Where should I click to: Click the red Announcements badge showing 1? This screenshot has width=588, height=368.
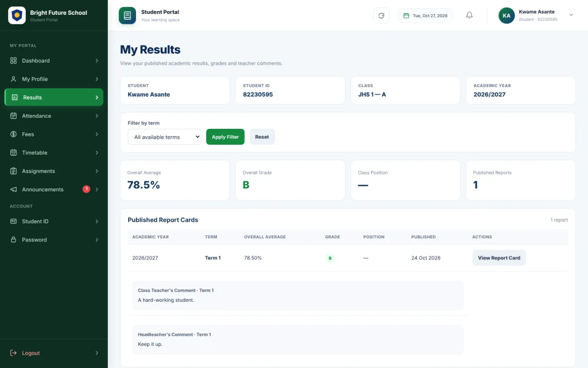(86, 189)
